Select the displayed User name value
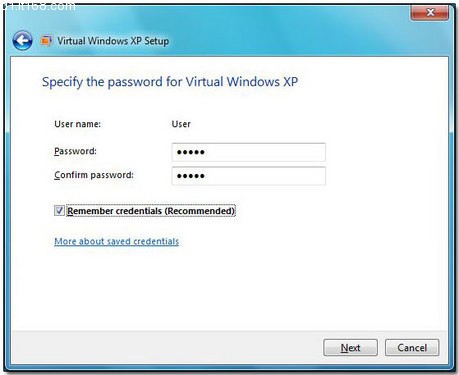This screenshot has width=459, height=375. [x=181, y=124]
